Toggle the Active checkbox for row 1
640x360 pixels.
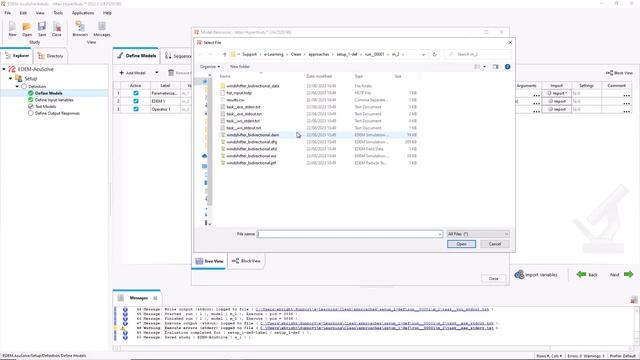click(x=136, y=93)
